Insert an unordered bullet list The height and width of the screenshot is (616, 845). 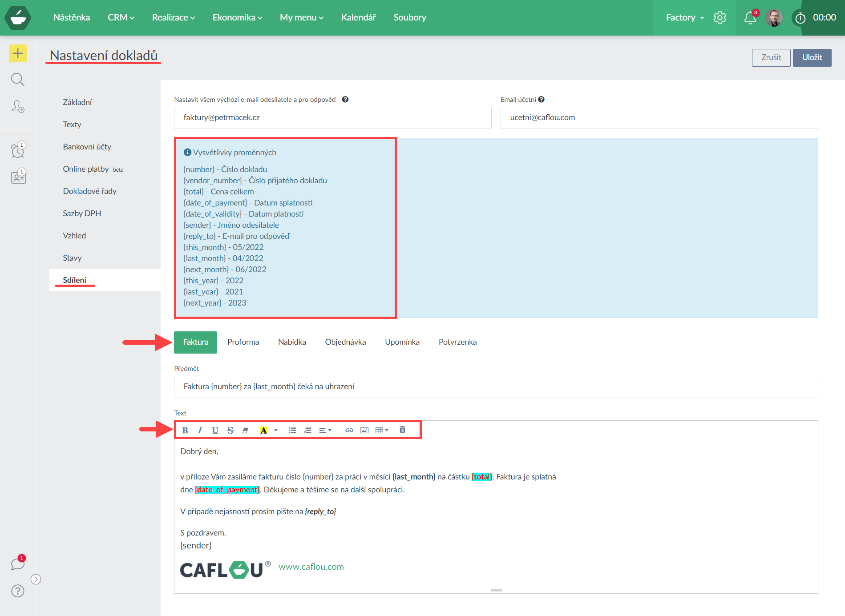coord(292,430)
